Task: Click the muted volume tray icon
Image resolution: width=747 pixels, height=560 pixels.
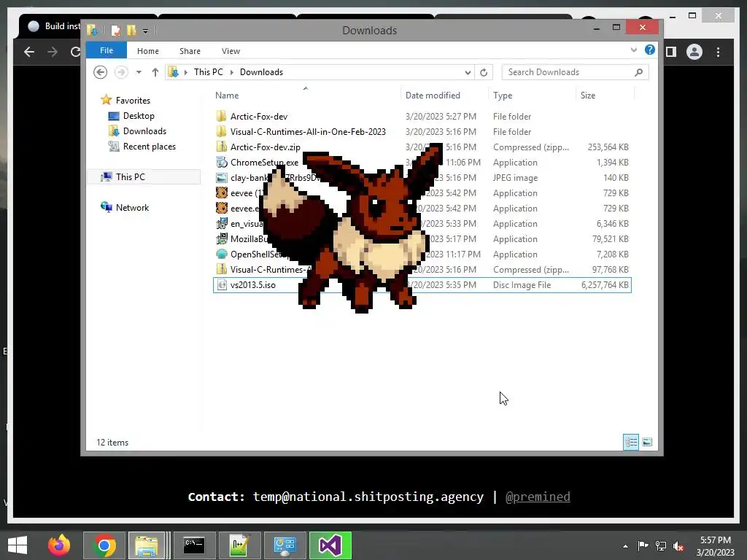Action: pyautogui.click(x=678, y=546)
